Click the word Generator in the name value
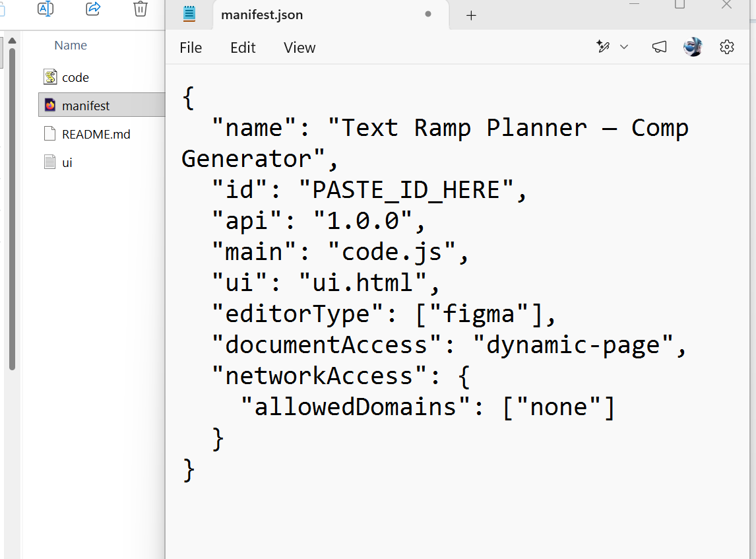Screen dimensions: 756x559 tap(246, 159)
